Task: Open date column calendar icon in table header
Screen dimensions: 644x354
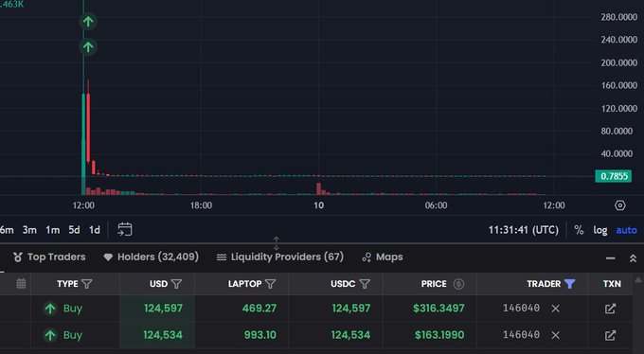Action: pyautogui.click(x=22, y=283)
